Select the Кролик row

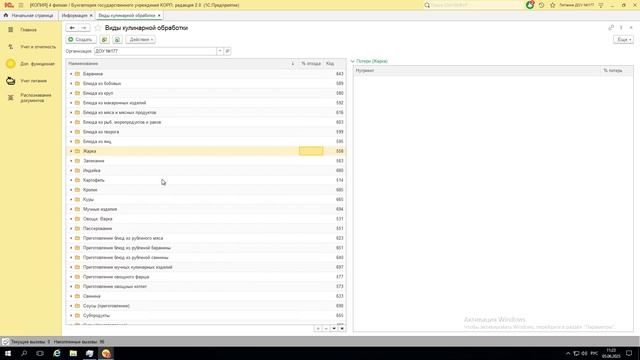[x=206, y=190]
